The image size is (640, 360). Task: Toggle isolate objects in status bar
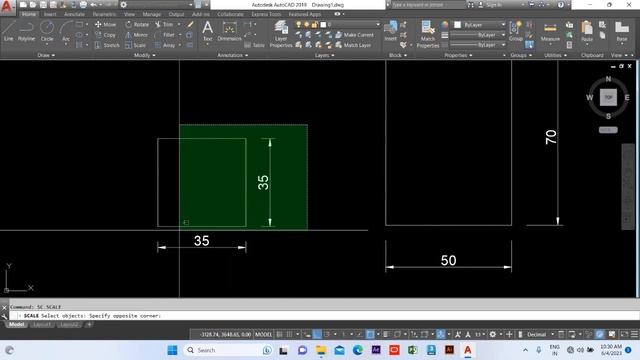coord(588,334)
